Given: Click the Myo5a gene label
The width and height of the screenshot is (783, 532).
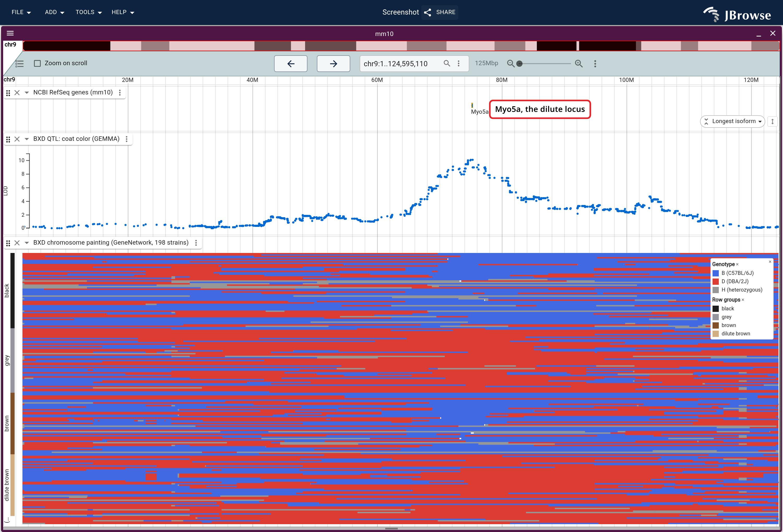Looking at the screenshot, I should coord(479,112).
